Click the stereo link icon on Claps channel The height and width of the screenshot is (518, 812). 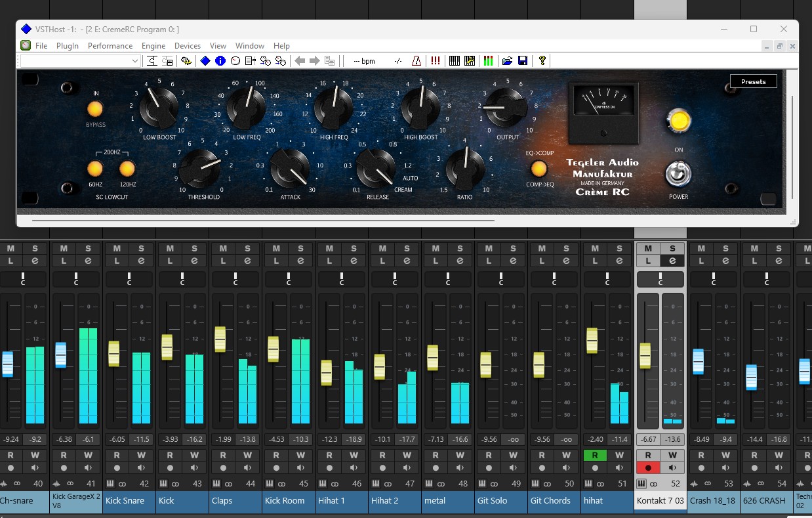230,484
